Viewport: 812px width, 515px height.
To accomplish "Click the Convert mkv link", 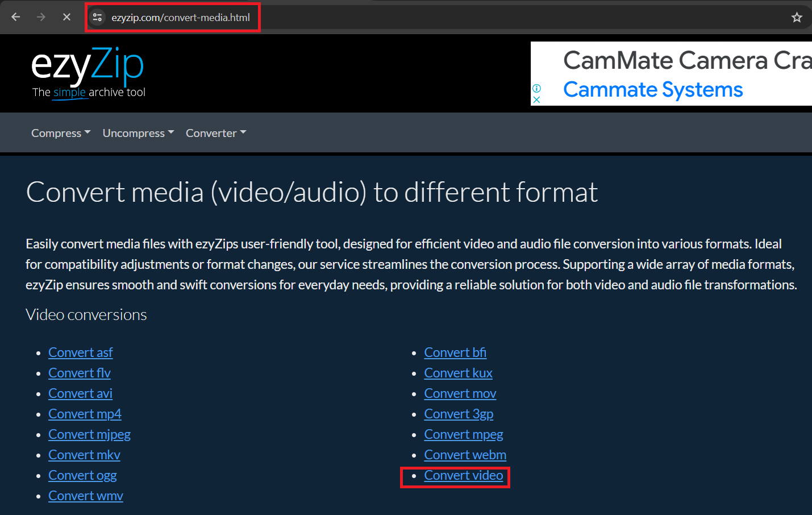I will pos(84,454).
